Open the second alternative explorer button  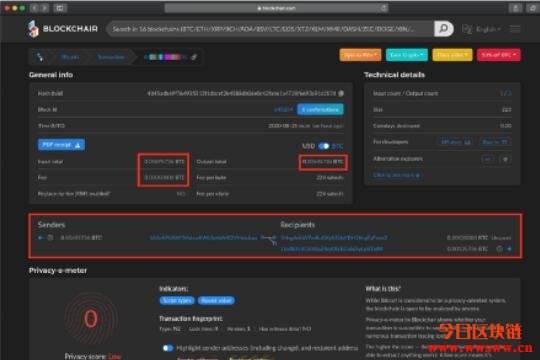click(x=505, y=159)
